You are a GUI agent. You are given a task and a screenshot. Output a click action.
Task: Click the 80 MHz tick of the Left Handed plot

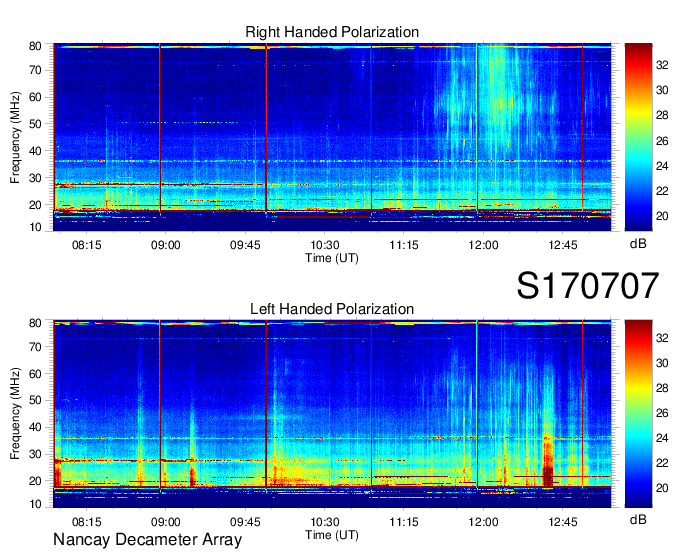click(x=35, y=323)
